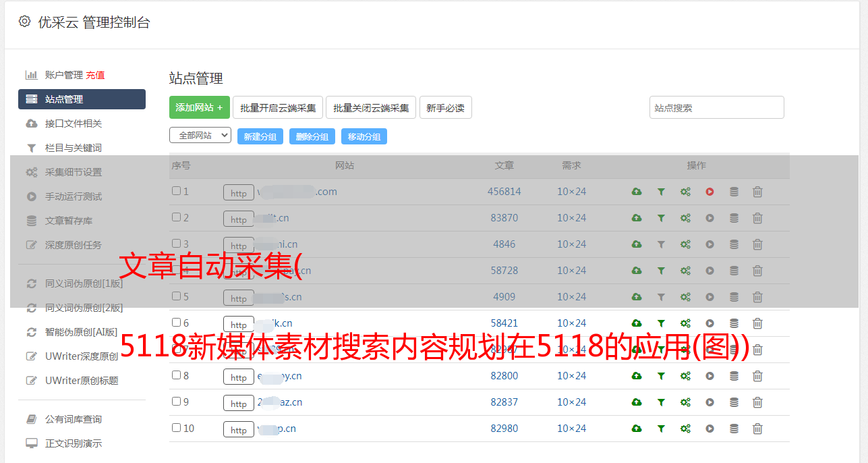Image resolution: width=868 pixels, height=463 pixels.
Task: Delete row 10 using trash icon
Action: click(x=757, y=429)
